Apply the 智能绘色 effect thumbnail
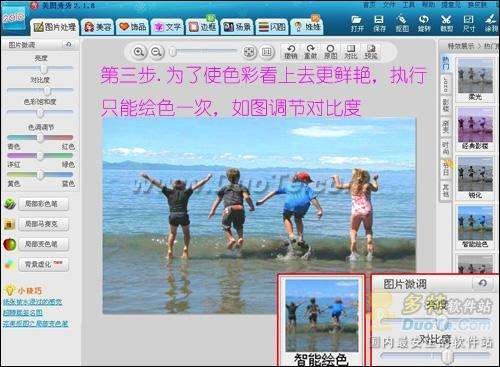The height and width of the screenshot is (367, 500). (475, 227)
